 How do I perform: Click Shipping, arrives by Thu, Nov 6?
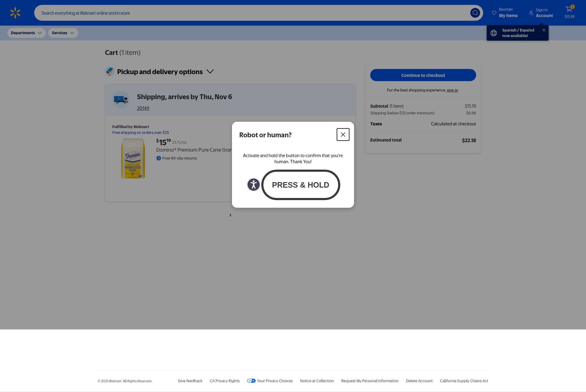(184, 97)
